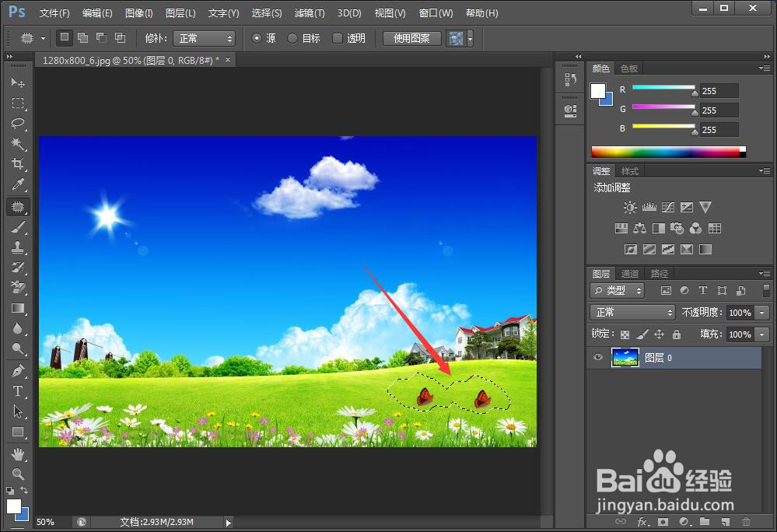Hide 图层 0 via eye icon
This screenshot has height=532, width=777.
[598, 357]
